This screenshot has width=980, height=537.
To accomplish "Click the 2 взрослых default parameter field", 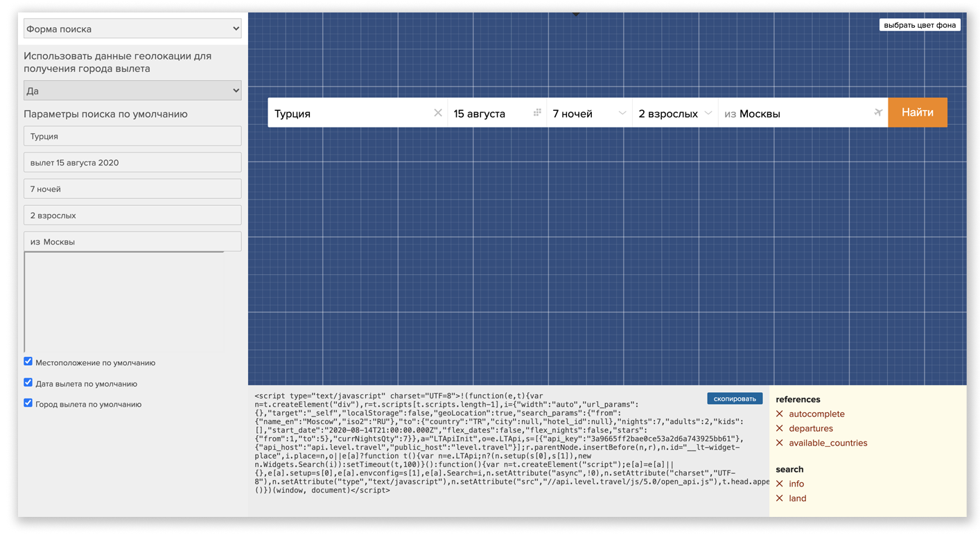I will point(132,215).
